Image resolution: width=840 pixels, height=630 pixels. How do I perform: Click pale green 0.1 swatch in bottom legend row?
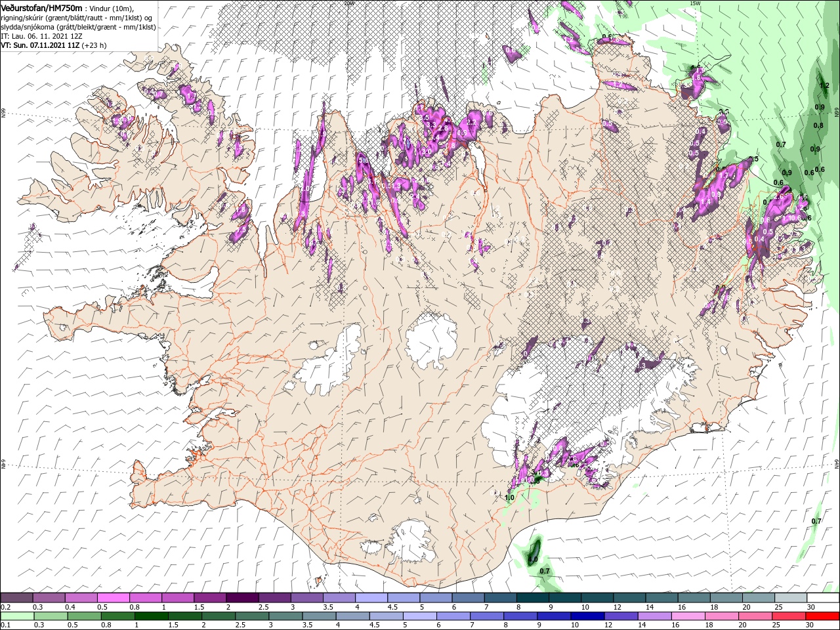[18, 616]
